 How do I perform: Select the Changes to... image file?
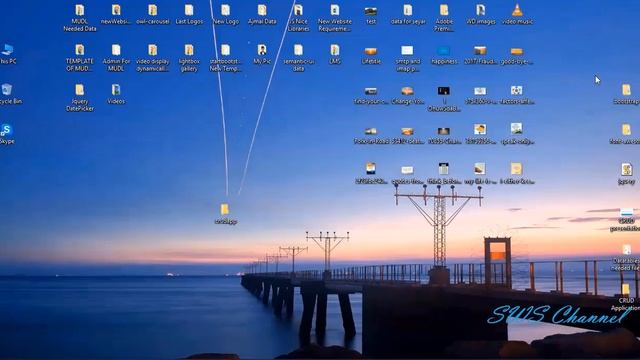click(x=408, y=95)
